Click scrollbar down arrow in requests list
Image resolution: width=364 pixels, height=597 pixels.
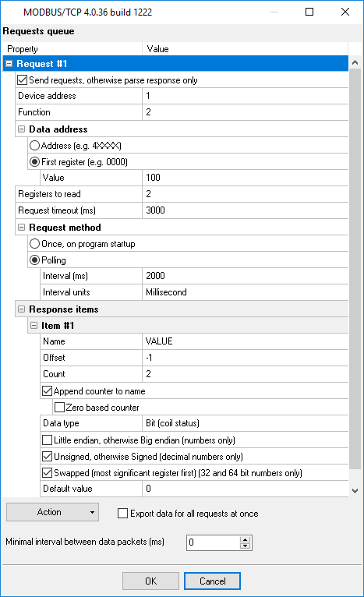(x=355, y=491)
